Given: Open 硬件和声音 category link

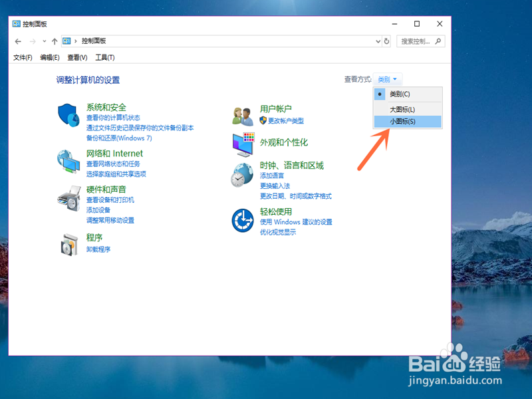Looking at the screenshot, I should (106, 190).
